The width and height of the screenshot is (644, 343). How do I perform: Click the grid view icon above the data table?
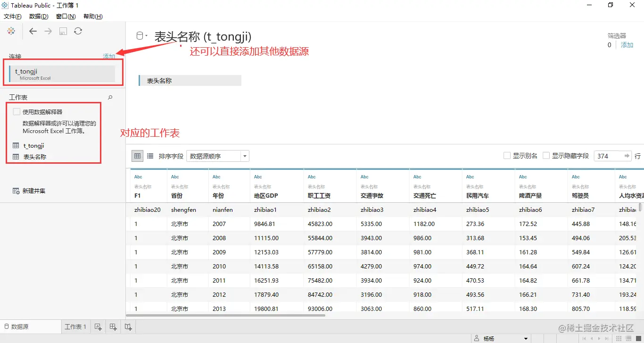point(137,156)
